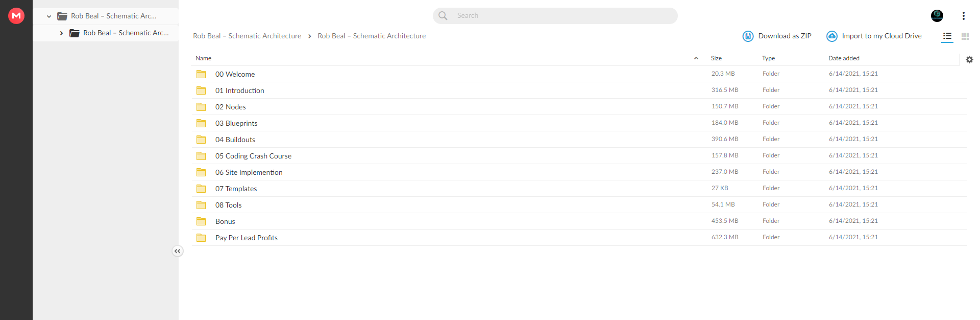Open the three-dot more options menu
The height and width of the screenshot is (320, 980).
(x=964, y=16)
